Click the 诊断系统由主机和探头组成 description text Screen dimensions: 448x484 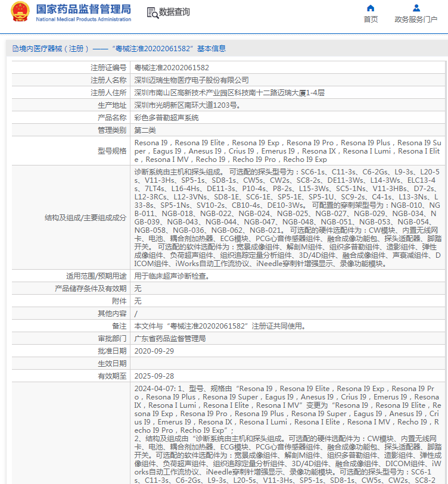tap(288, 218)
